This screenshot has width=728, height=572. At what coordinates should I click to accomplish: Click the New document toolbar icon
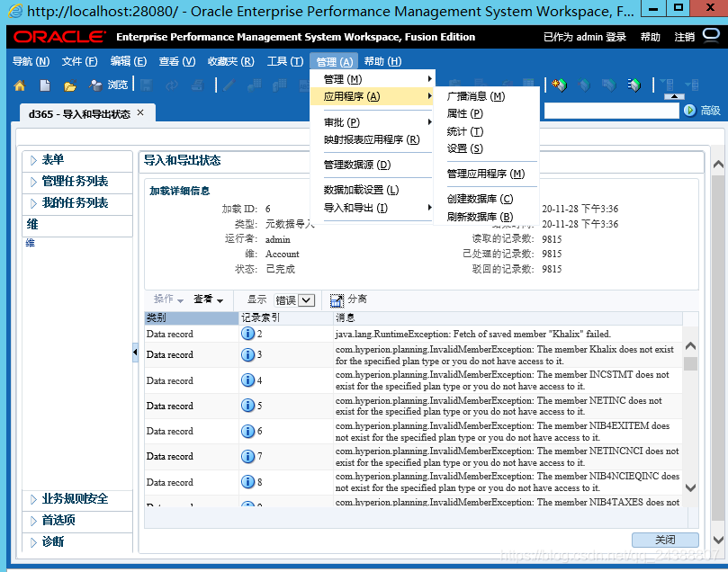tap(45, 85)
